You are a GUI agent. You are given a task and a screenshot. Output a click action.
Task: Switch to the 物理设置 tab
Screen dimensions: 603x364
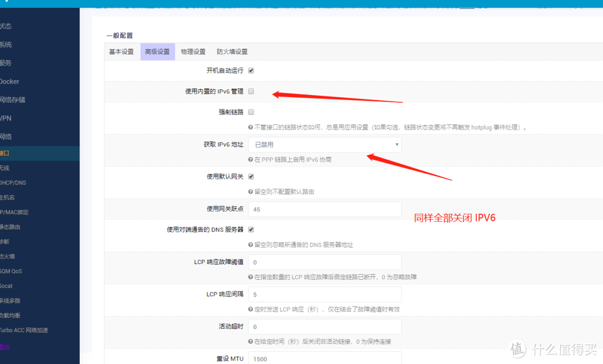point(193,51)
